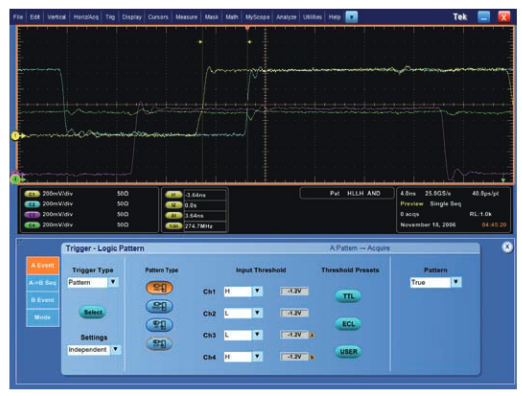The height and width of the screenshot is (396, 522).
Task: Open the Horiz/Acq menu
Action: [x=86, y=17]
